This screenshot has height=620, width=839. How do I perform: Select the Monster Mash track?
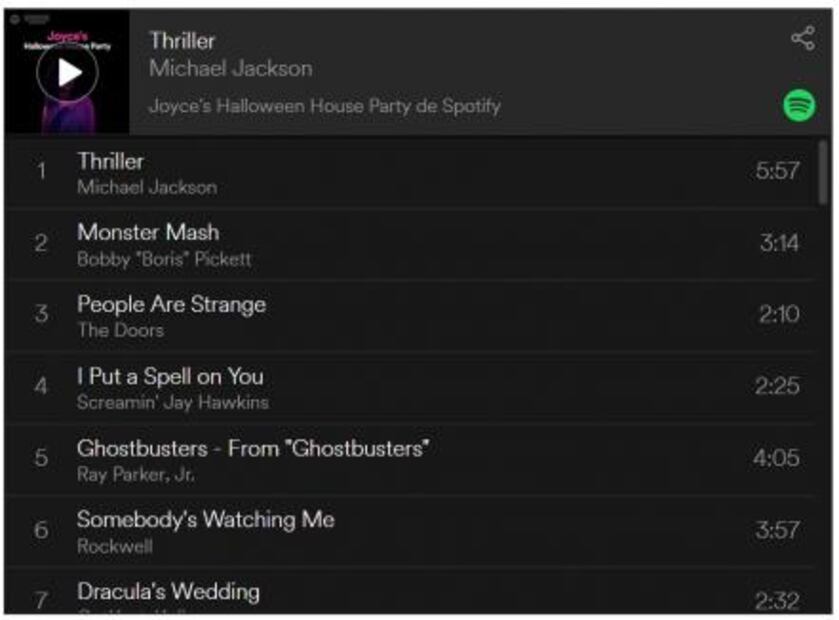410,244
